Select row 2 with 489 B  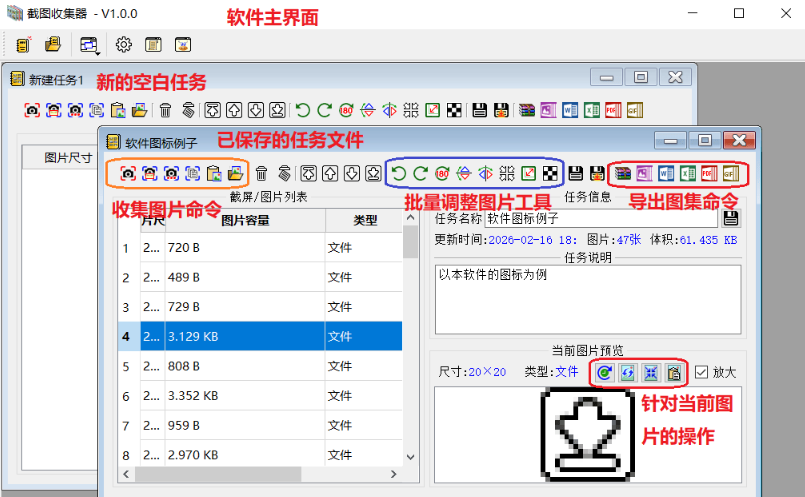click(260, 277)
